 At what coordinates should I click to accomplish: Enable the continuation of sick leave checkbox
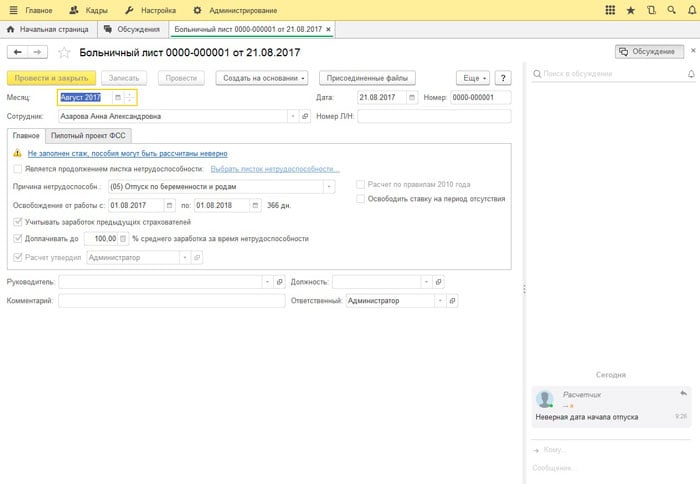(18, 170)
